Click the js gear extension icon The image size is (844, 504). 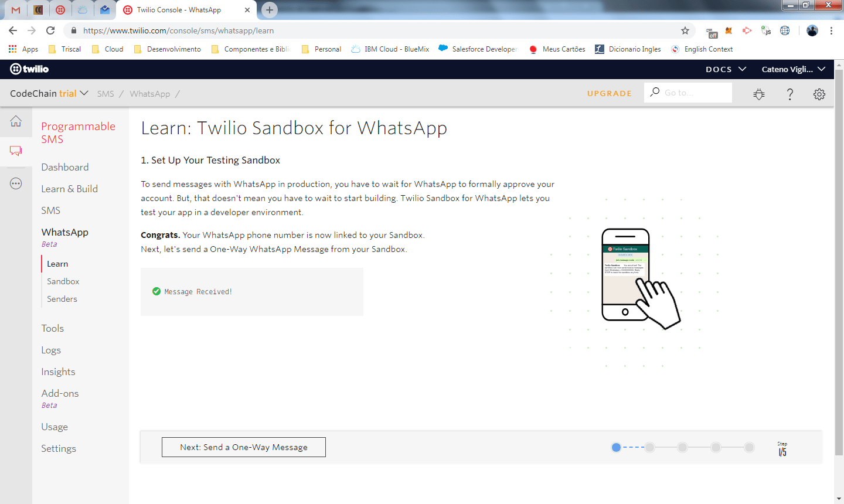[765, 30]
